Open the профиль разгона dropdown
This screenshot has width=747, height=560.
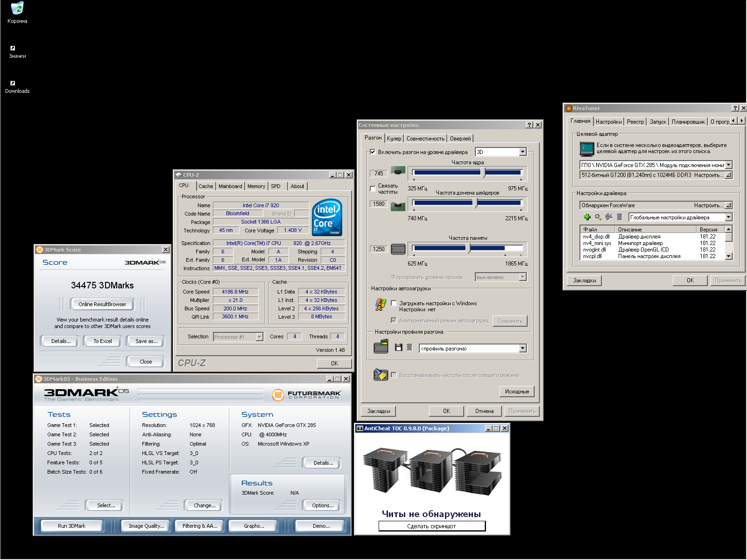click(522, 348)
